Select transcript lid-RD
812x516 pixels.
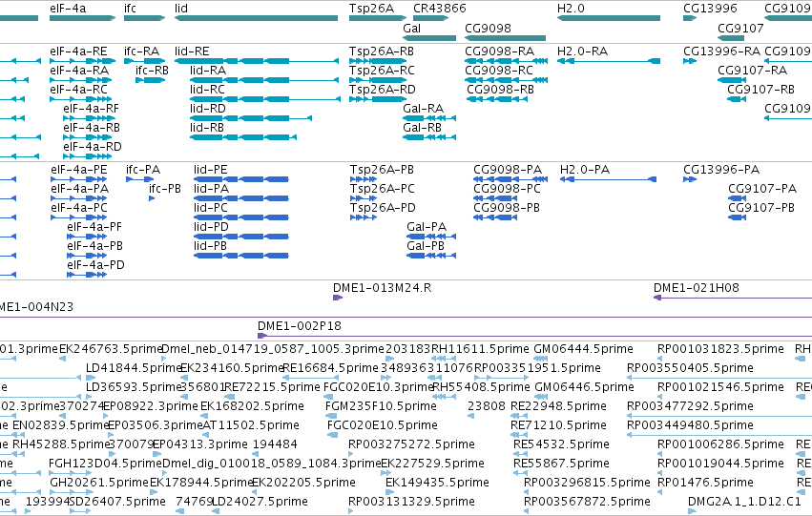(251, 118)
